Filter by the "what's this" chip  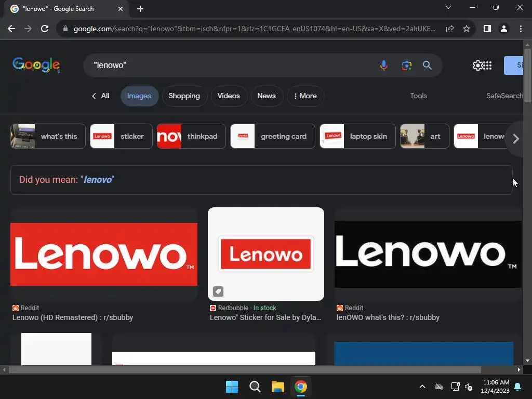(48, 136)
